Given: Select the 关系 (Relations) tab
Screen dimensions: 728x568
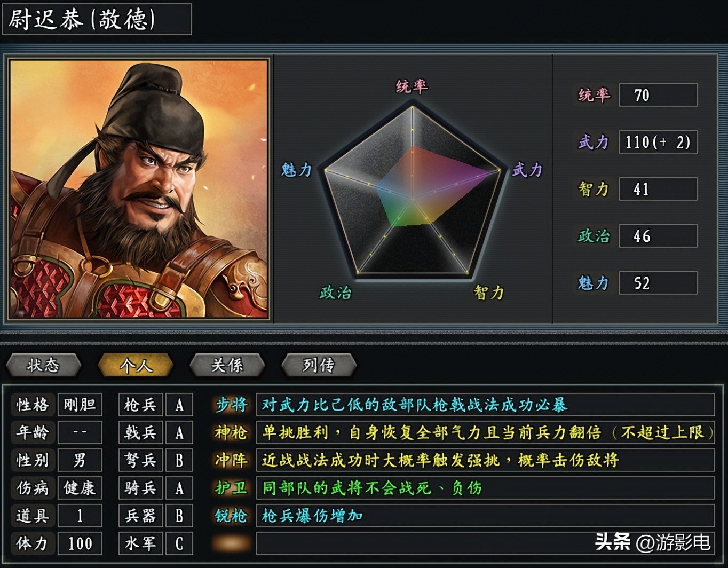Looking at the screenshot, I should point(227,365).
